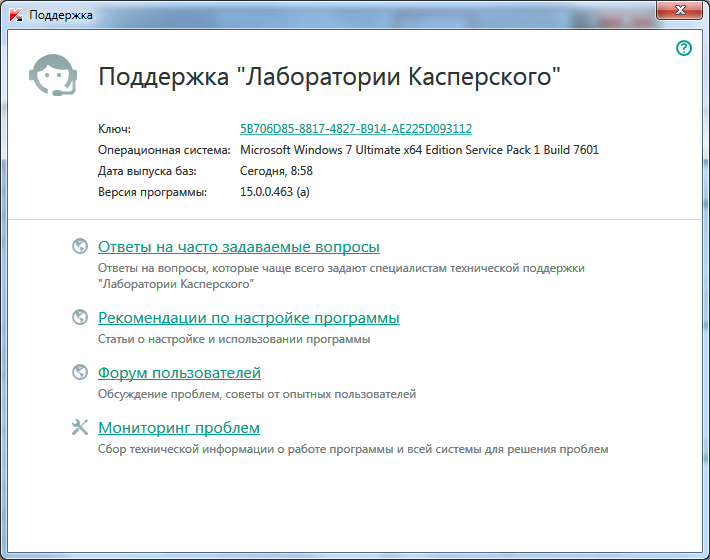
Task: Click the globe icon beside FAQ link
Action: tap(80, 246)
